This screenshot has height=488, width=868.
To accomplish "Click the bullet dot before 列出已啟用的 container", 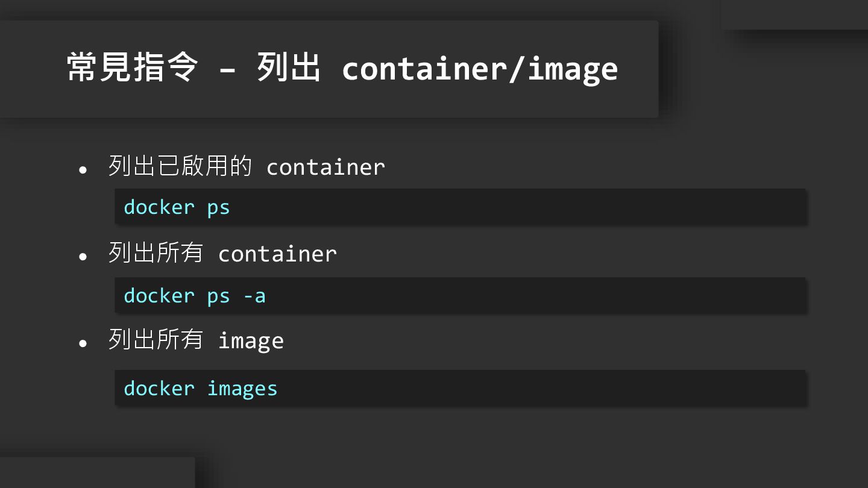I will point(83,170).
